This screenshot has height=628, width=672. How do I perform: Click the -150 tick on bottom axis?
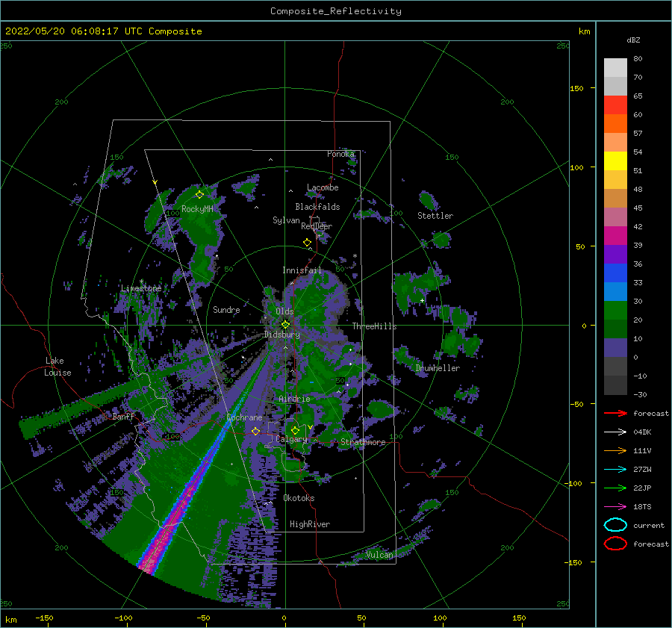(44, 618)
